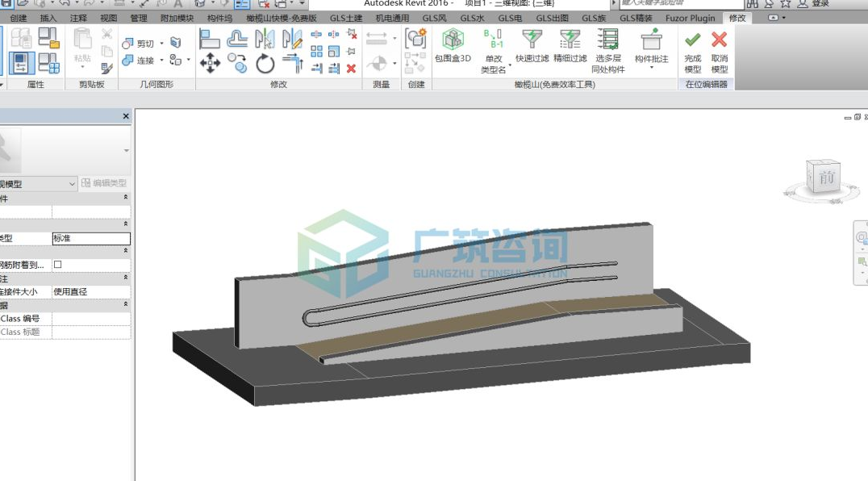The image size is (868, 481).
Task: Click the 标准 value input field
Action: coord(91,239)
